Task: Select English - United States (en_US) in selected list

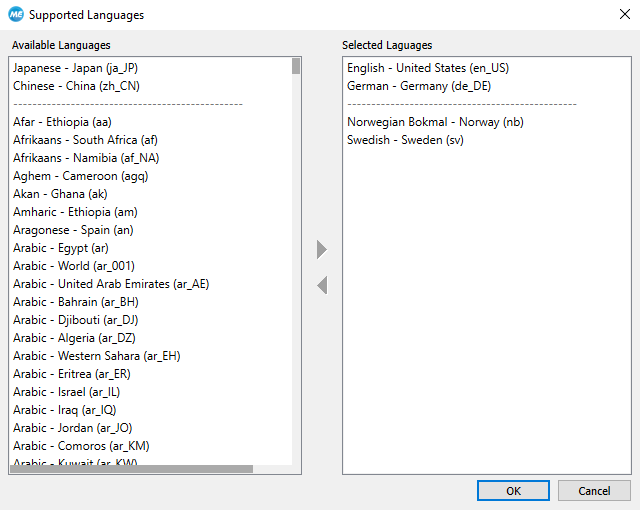Action: click(429, 68)
